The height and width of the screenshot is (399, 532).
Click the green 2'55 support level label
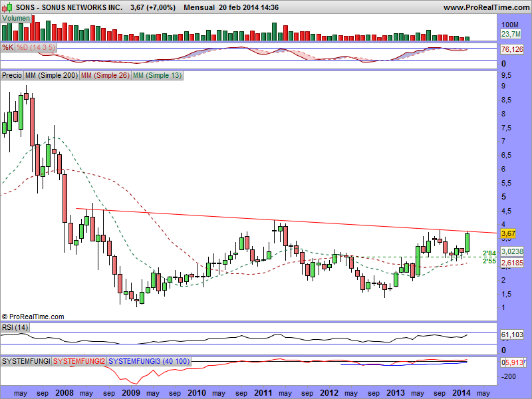point(489,261)
